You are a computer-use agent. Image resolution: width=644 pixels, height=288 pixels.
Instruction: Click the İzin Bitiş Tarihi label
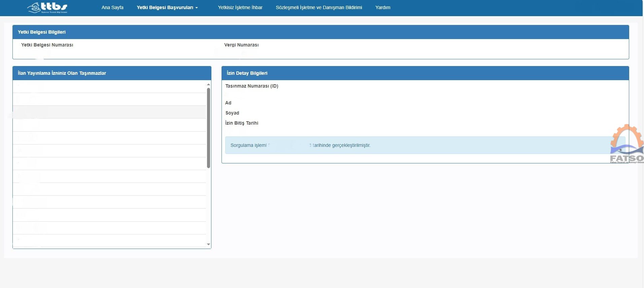click(242, 123)
